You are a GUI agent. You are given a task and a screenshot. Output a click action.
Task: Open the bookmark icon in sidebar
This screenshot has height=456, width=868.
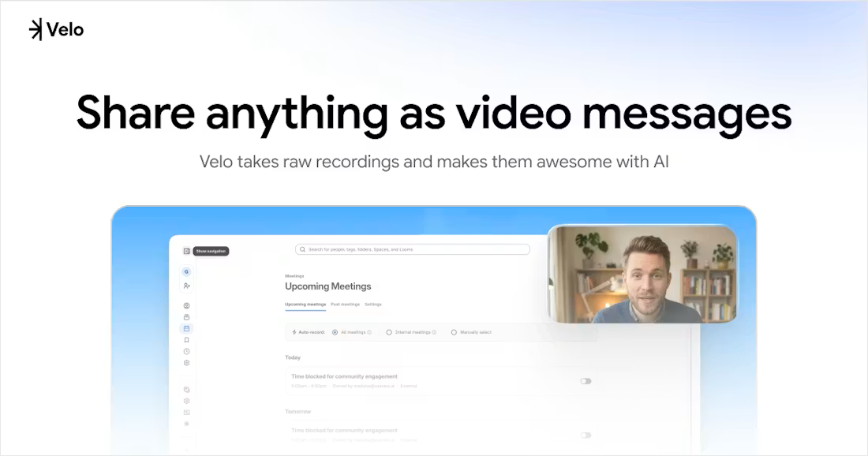186,340
